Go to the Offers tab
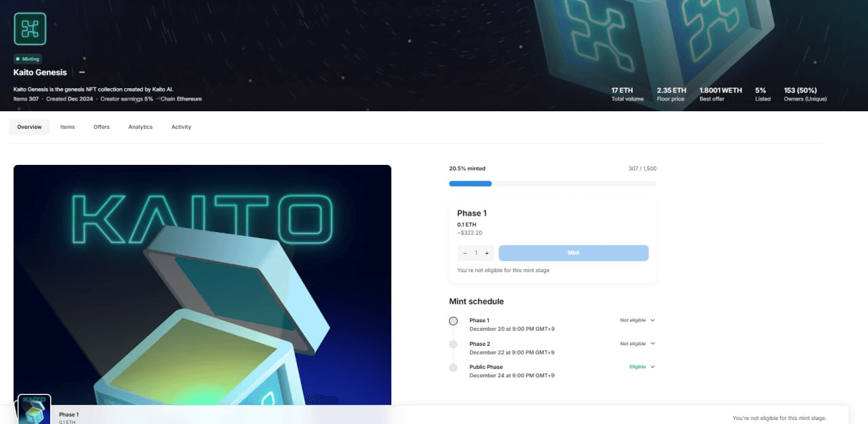This screenshot has height=424, width=868. click(x=102, y=127)
